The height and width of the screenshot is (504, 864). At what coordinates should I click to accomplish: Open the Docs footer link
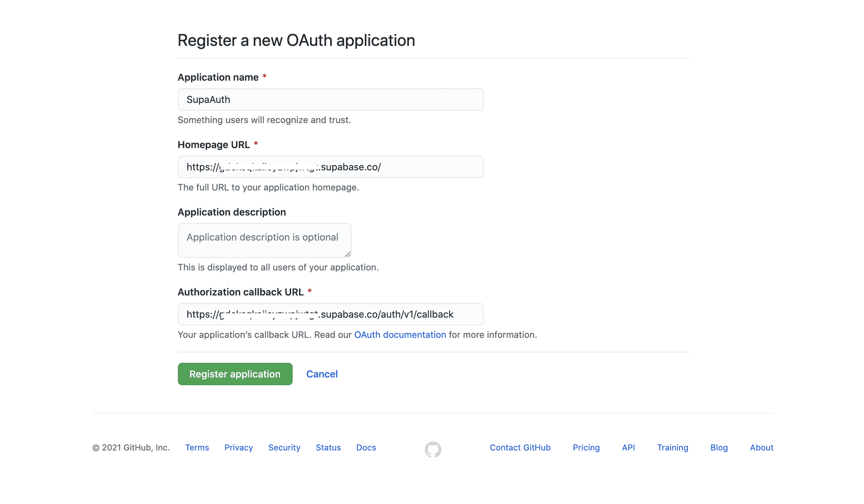tap(366, 448)
